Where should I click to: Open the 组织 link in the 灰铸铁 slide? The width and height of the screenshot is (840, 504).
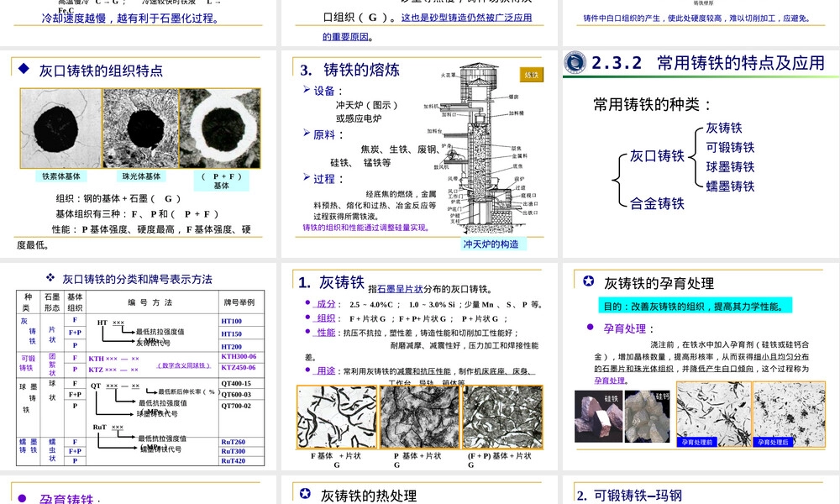click(326, 318)
